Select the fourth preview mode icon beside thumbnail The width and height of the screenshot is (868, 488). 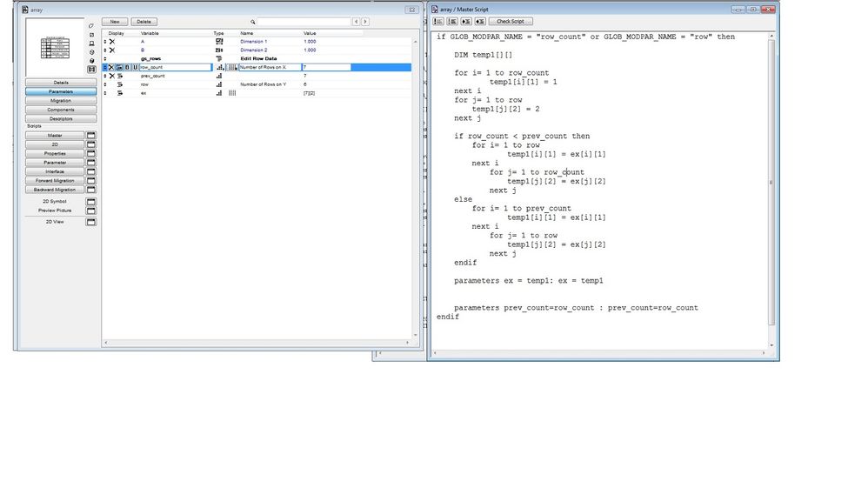91,52
